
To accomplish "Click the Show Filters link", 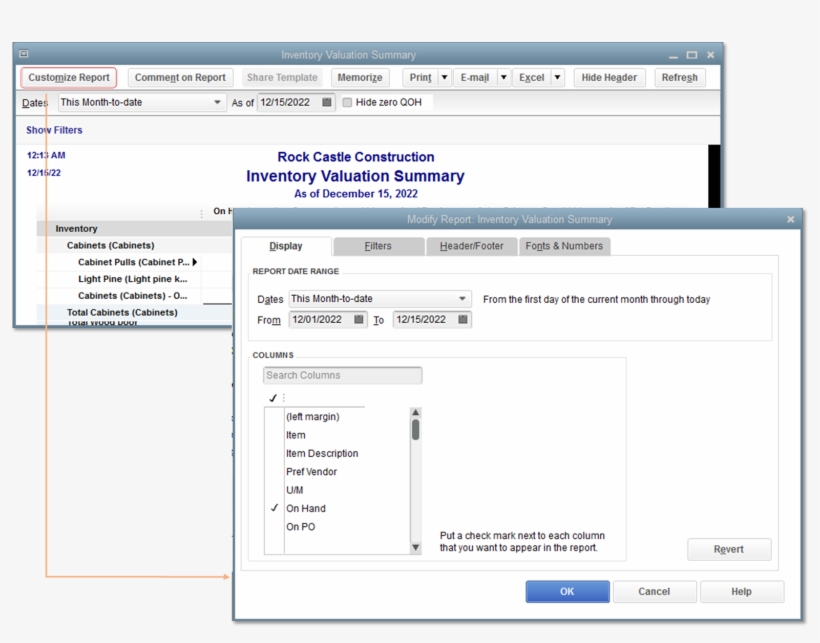I will click(x=54, y=130).
